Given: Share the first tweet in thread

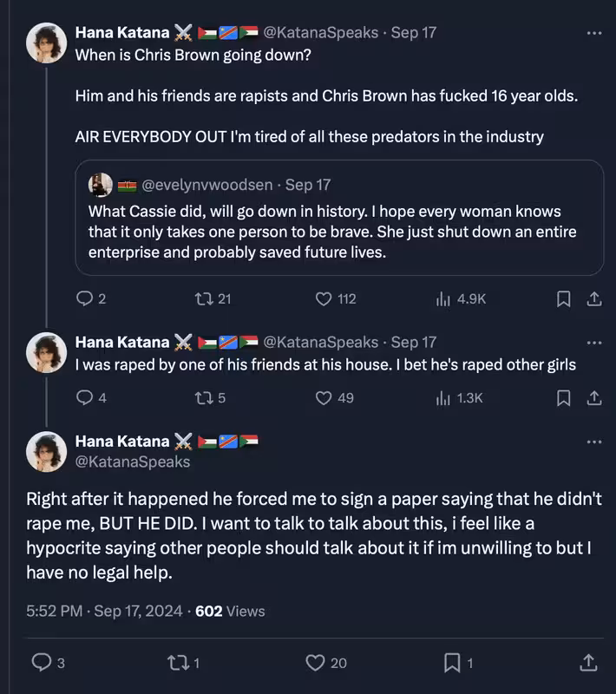Looking at the screenshot, I should tap(594, 298).
